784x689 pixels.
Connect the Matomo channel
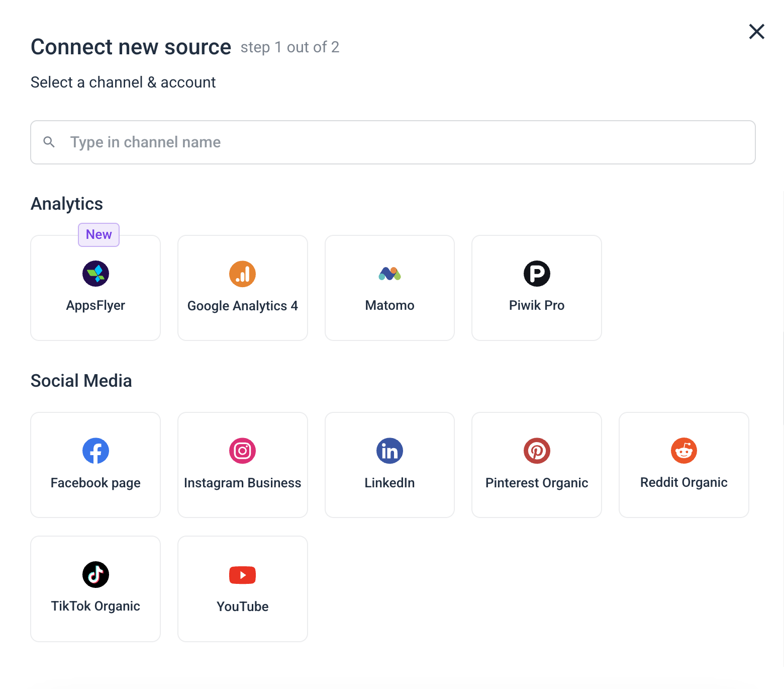click(389, 288)
